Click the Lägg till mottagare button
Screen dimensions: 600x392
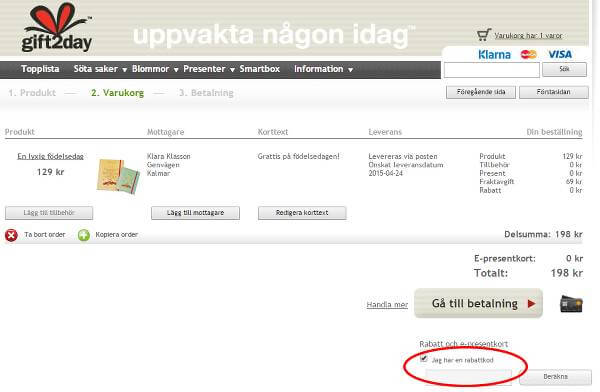coord(195,213)
